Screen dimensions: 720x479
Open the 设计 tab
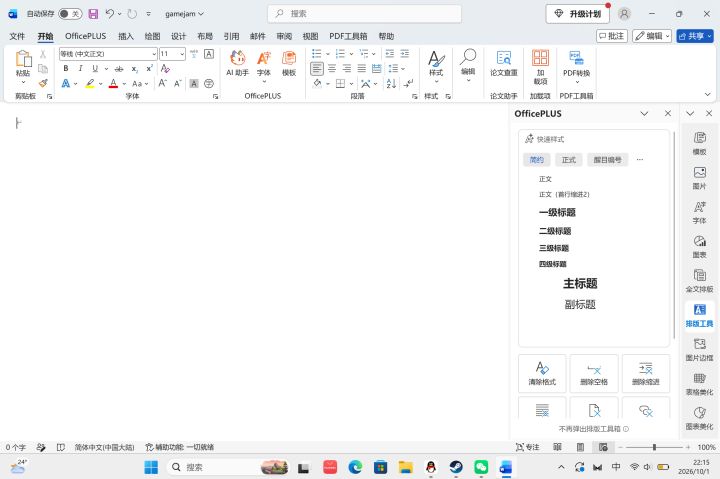tap(178, 36)
